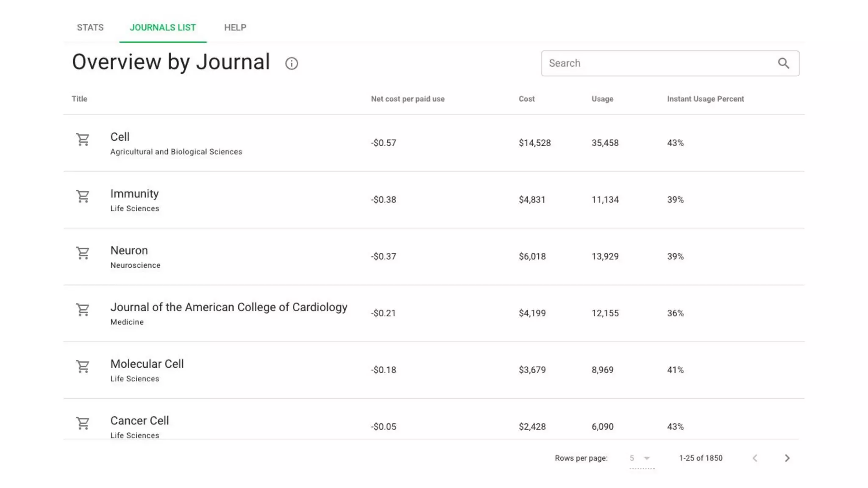Click the cart icon next to Cell
Viewport: 868px width, 488px height.
(x=83, y=139)
